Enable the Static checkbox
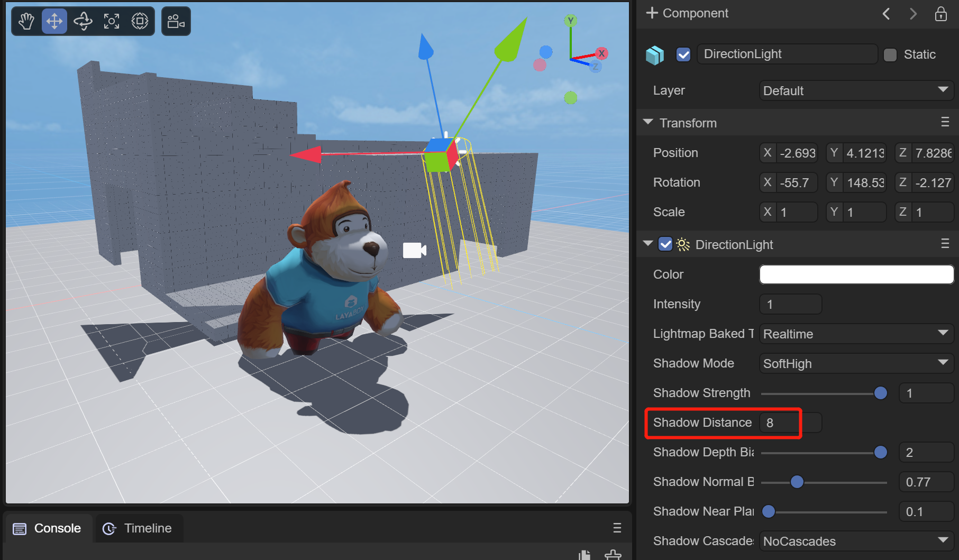The image size is (959, 560). [x=890, y=55]
